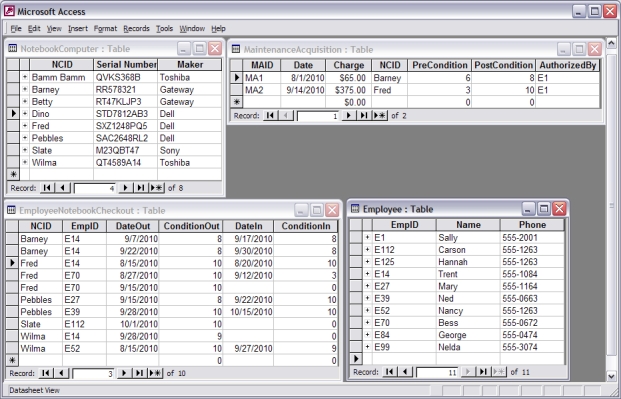This screenshot has height=399, width=621.
Task: Go to previous record in EmployeeNotebookCheckout navigator
Action: click(x=61, y=373)
